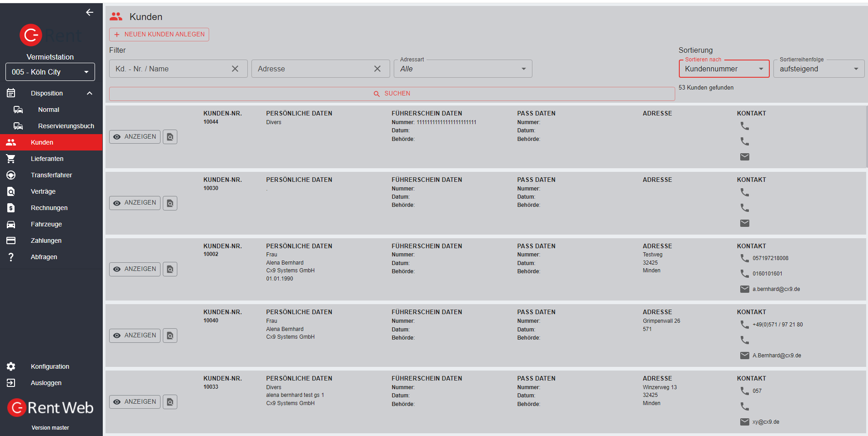Open Fahrzeuge in the sidebar

coord(46,224)
